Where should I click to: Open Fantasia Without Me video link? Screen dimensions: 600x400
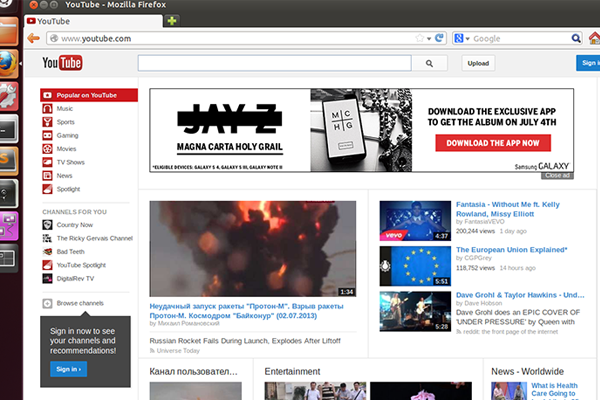coord(507,209)
